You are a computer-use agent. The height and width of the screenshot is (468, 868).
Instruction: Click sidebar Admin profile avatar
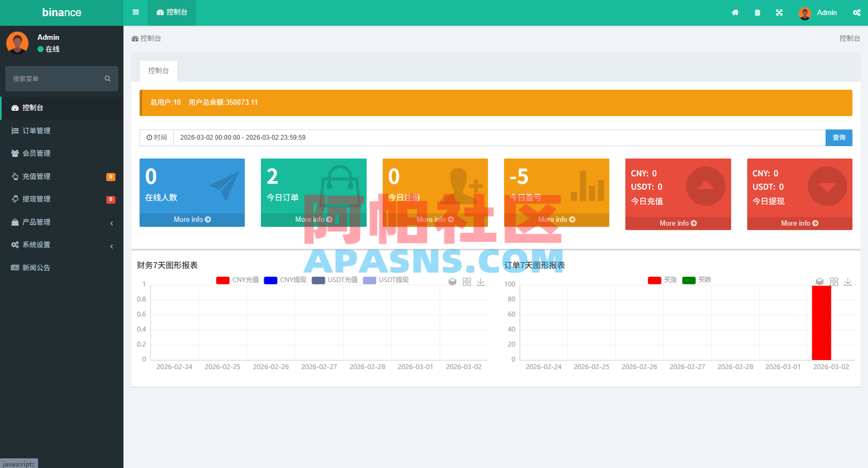coord(17,43)
